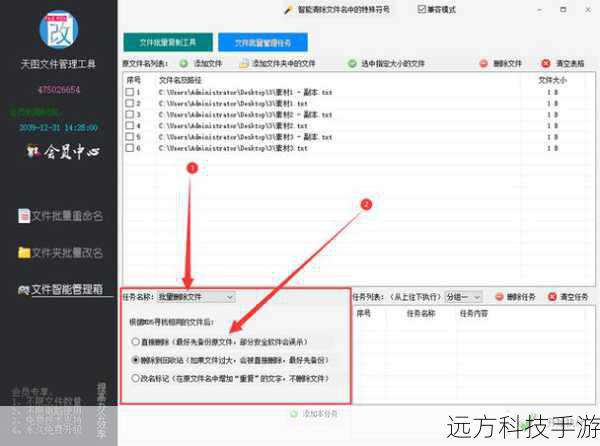Click the 添加文件 label
The width and height of the screenshot is (600, 446).
tap(208, 63)
